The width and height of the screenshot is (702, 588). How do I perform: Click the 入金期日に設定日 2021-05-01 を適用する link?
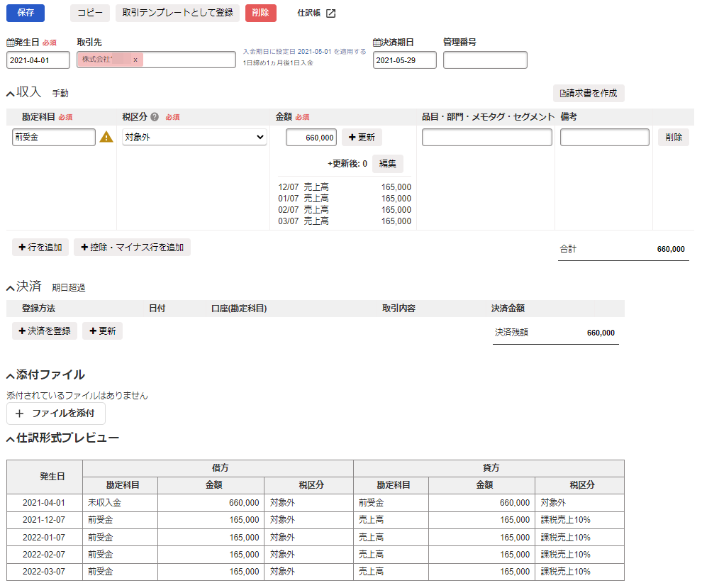[x=304, y=52]
